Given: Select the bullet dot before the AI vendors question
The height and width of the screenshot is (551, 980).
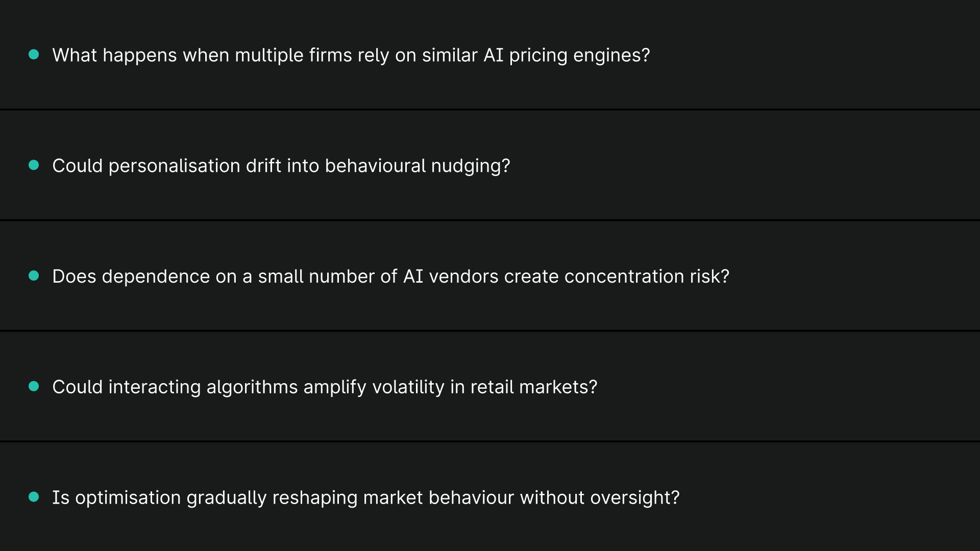Looking at the screenshot, I should tap(34, 276).
